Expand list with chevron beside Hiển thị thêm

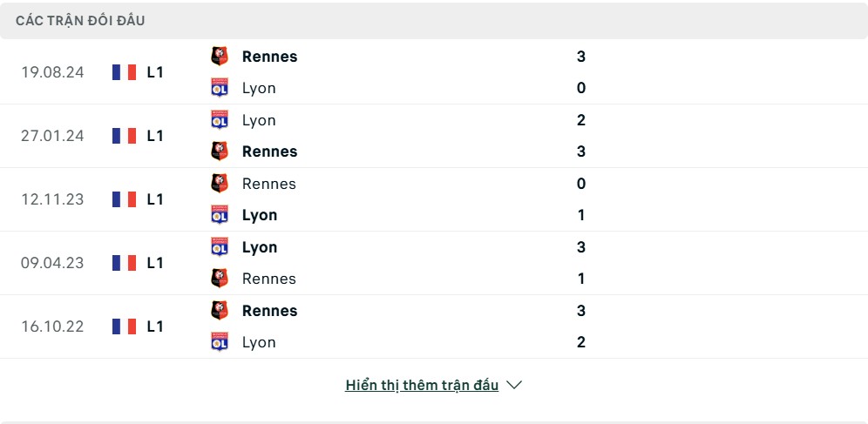514,386
